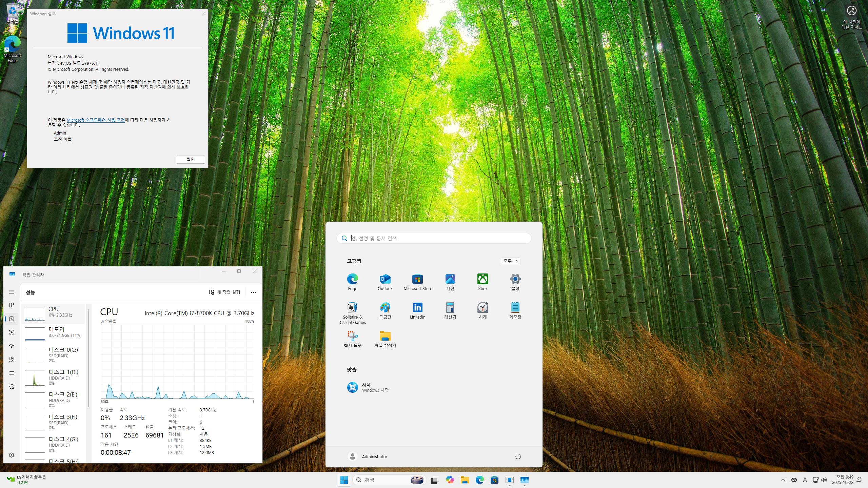The image size is (868, 488).
Task: Select Disk 1 (D:) performance item
Action: point(54,377)
